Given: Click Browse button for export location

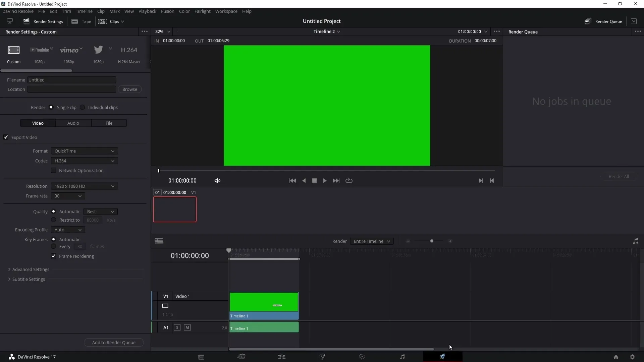Looking at the screenshot, I should click(x=129, y=89).
